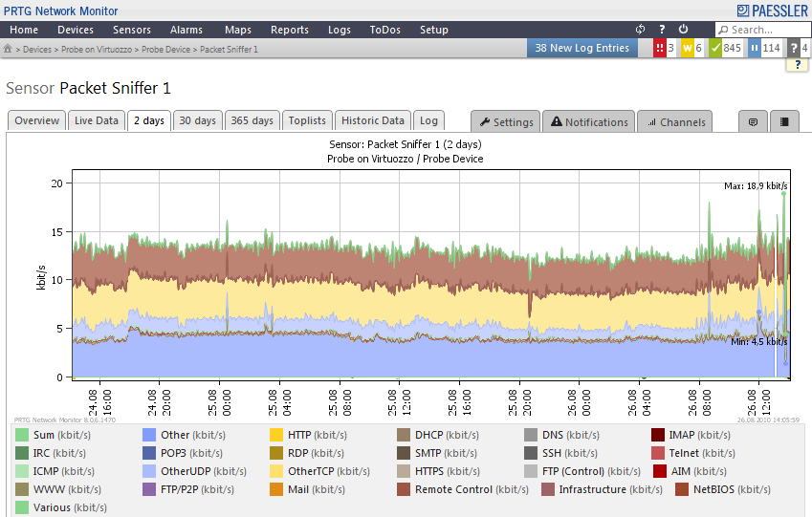This screenshot has width=812, height=517.
Task: Toggle the HTTPS channel swatch
Action: coord(404,471)
